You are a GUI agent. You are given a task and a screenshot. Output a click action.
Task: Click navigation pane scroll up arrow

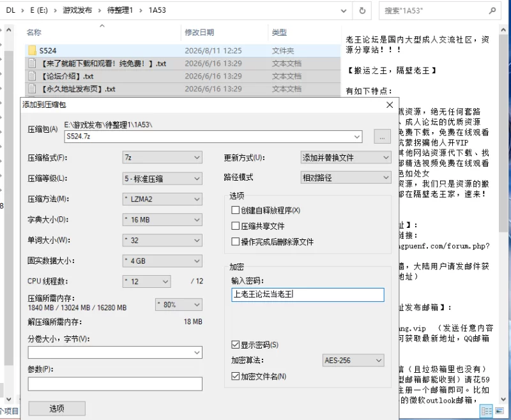tap(9, 30)
